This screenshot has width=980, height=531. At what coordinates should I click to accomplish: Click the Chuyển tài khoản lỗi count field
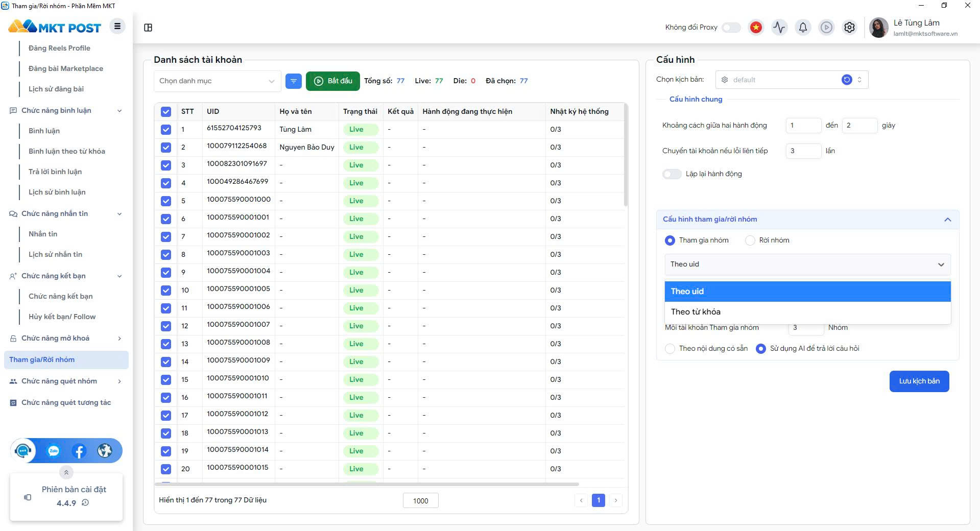(803, 151)
